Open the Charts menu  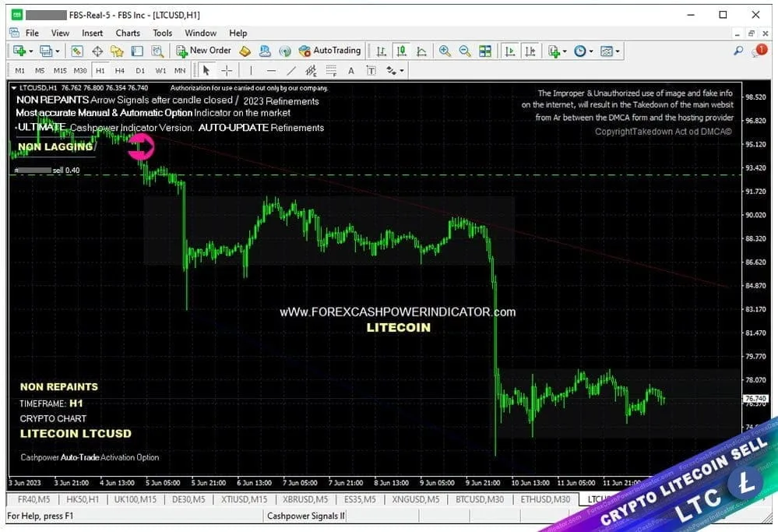(x=128, y=33)
